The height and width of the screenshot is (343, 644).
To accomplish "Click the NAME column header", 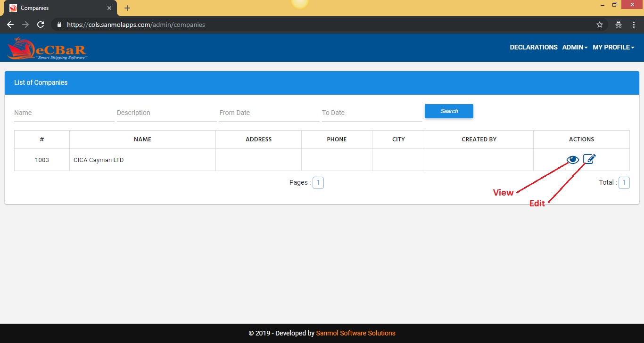I will tap(142, 139).
